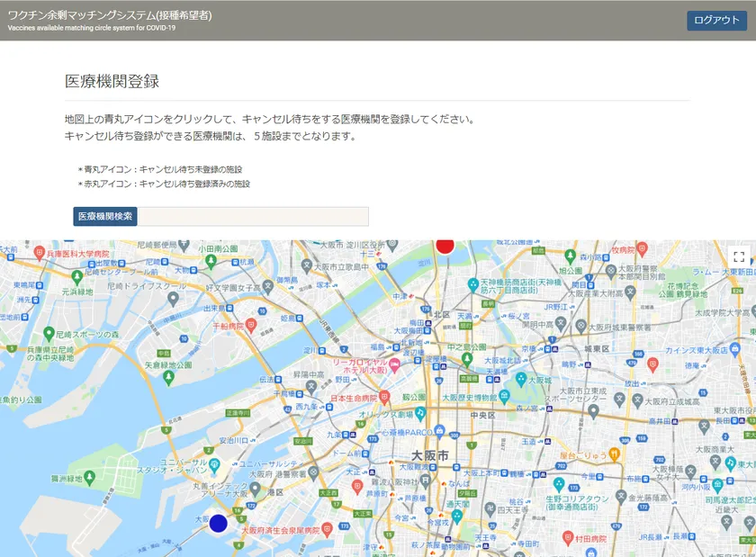Click the 大阪城 landmark pin

click(520, 379)
